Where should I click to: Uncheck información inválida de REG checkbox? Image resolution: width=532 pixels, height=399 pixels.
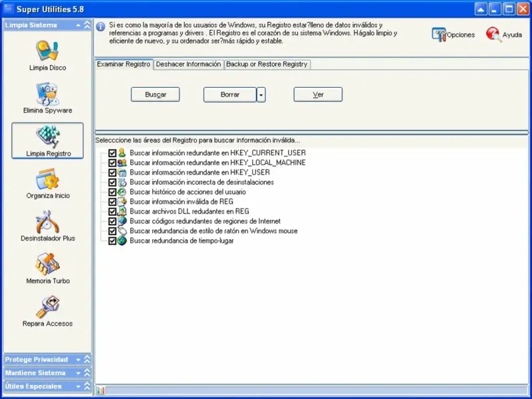coord(112,202)
